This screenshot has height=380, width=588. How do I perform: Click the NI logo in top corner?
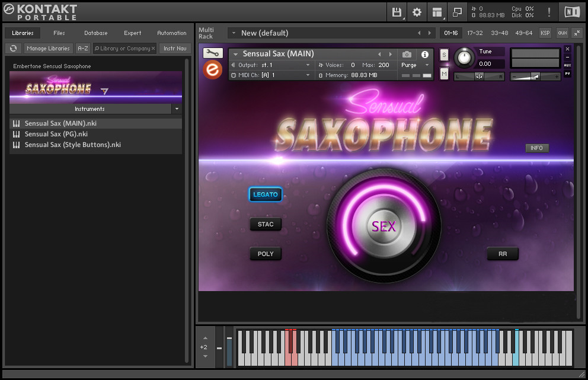pyautogui.click(x=572, y=12)
